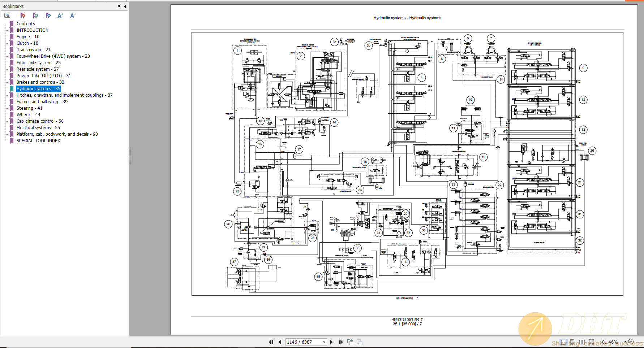
Task: Expand the bookmarks panel options flyout
Action: [x=119, y=6]
